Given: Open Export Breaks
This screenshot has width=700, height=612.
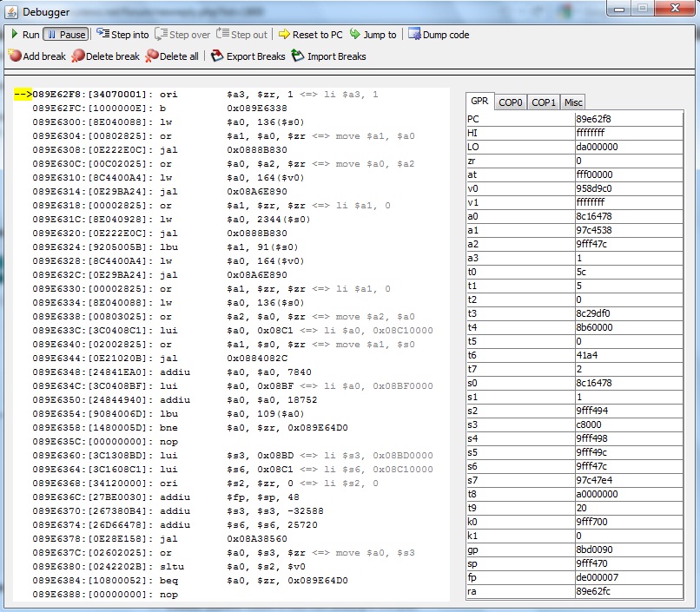Looking at the screenshot, I should tap(248, 56).
